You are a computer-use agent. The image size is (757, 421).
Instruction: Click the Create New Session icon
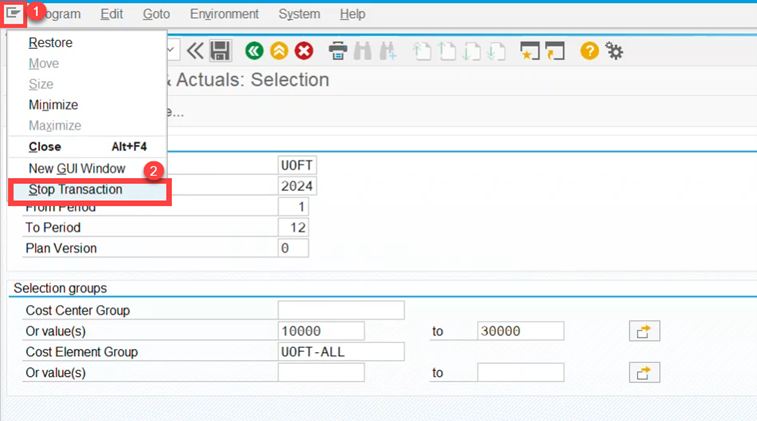[530, 51]
